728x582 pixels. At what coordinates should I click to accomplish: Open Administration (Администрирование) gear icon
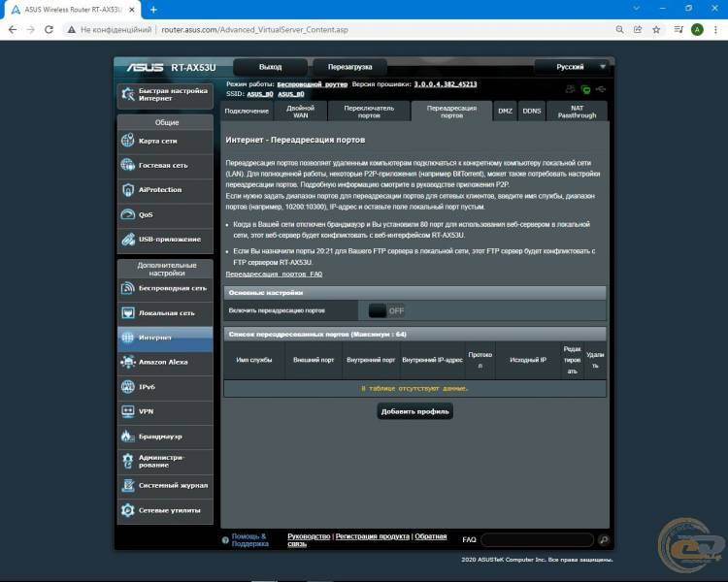coord(128,461)
